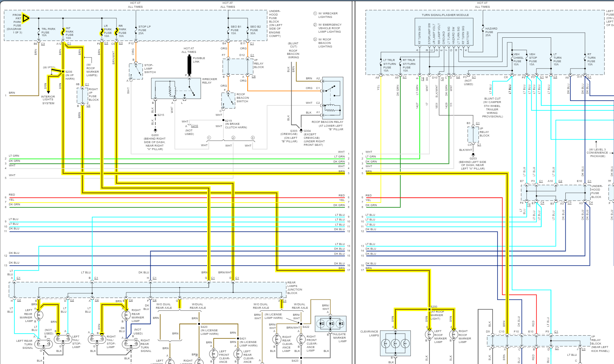Click the Right Roof Marker Lamp bulb

pos(453,334)
